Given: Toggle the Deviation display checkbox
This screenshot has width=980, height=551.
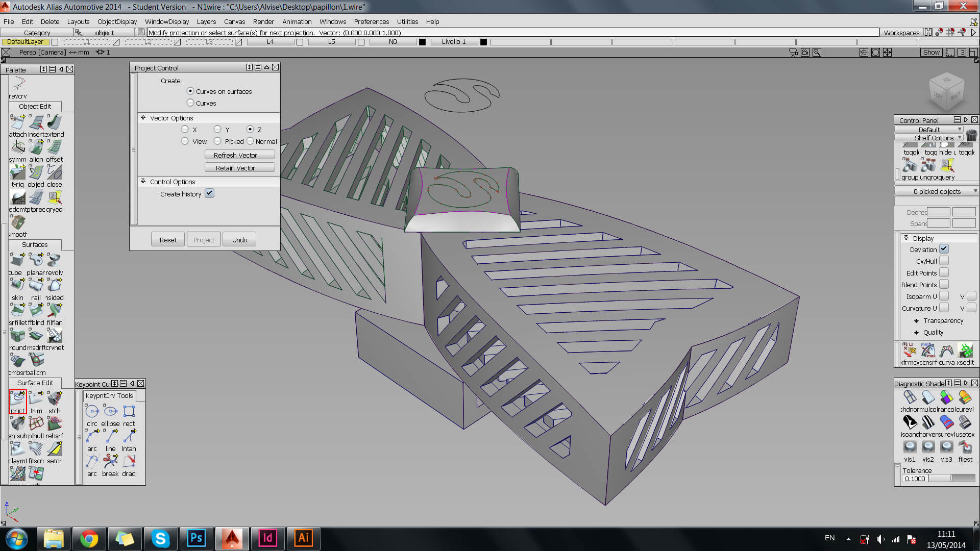Looking at the screenshot, I should point(944,249).
